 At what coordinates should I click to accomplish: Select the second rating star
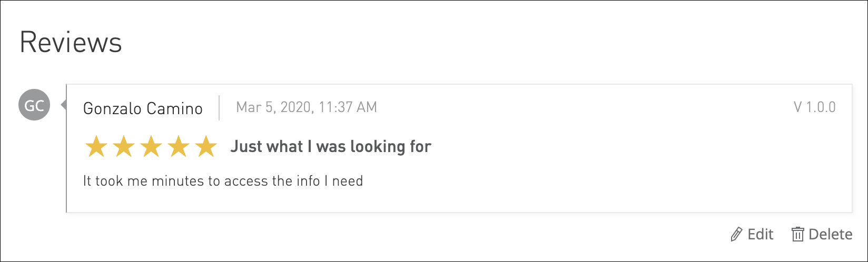coord(123,147)
